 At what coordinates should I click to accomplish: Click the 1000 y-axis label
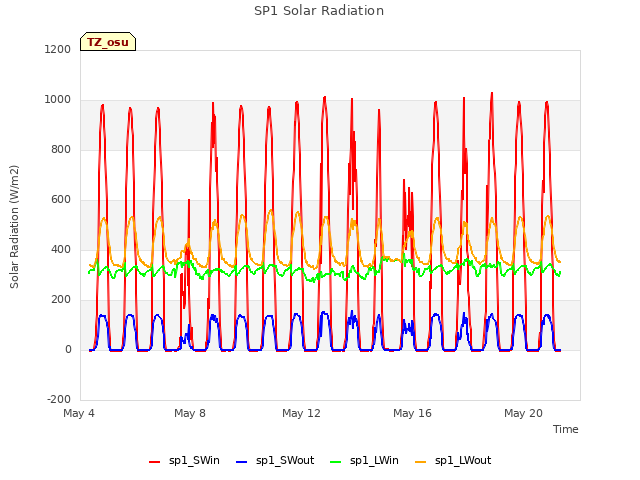pyautogui.click(x=58, y=100)
